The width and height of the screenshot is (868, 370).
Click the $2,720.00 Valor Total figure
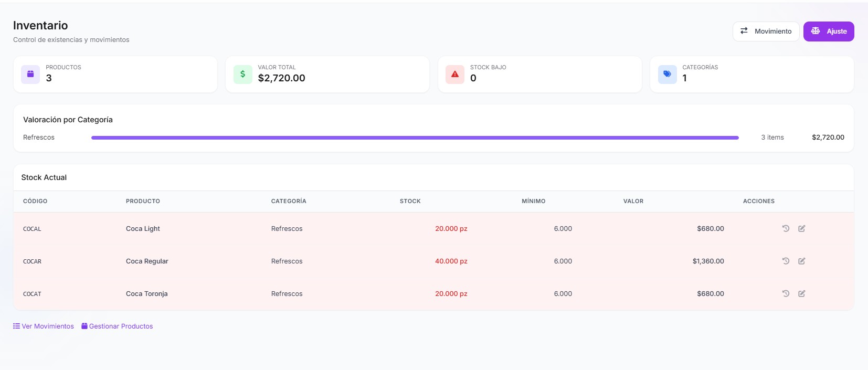click(282, 78)
